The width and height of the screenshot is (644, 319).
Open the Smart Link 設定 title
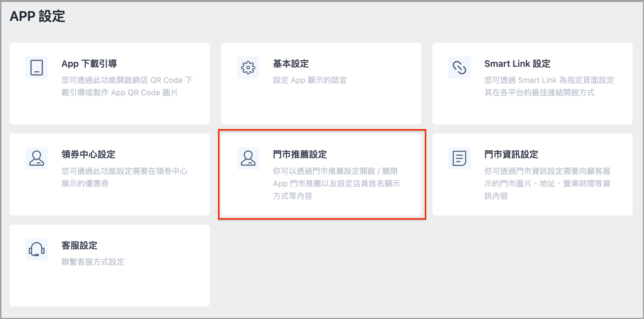point(517,64)
